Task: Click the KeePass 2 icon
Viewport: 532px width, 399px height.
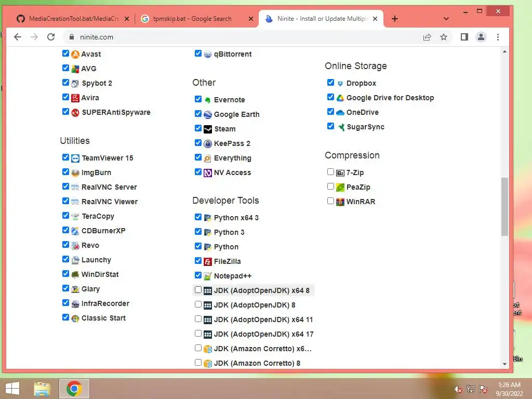Action: click(207, 144)
